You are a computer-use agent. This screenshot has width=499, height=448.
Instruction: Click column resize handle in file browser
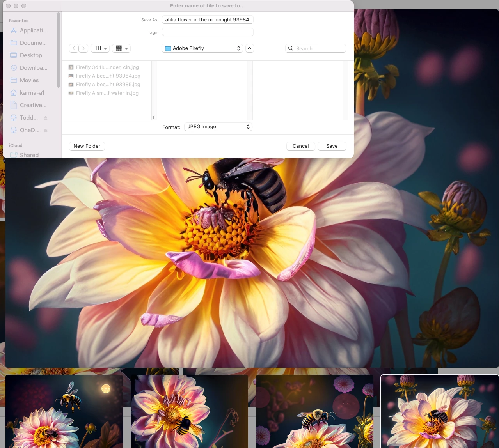click(154, 117)
